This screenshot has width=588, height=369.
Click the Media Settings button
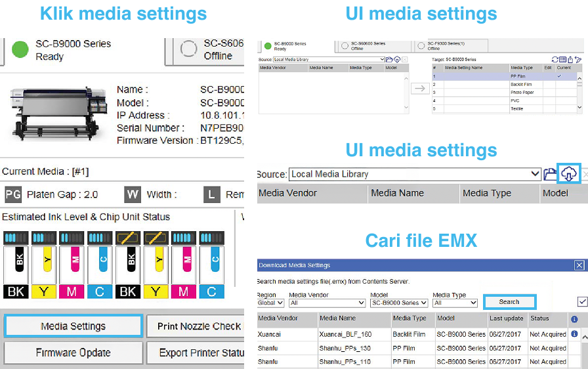[73, 326]
